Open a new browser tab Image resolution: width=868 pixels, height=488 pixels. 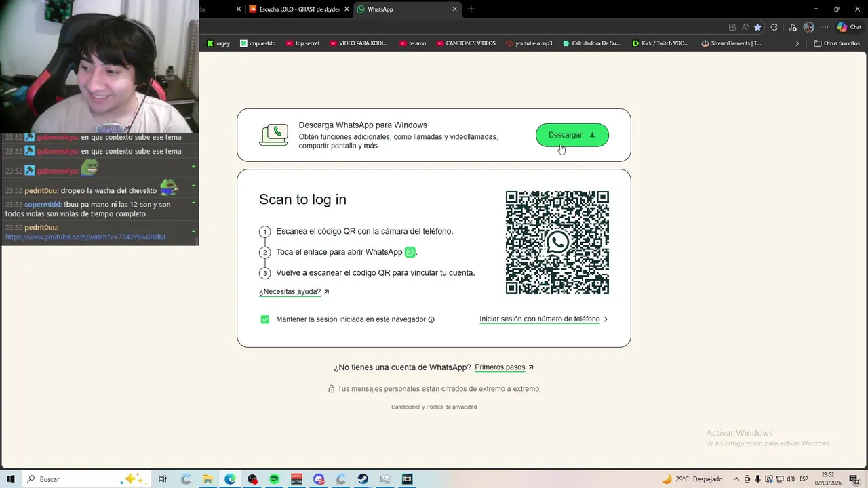[471, 9]
